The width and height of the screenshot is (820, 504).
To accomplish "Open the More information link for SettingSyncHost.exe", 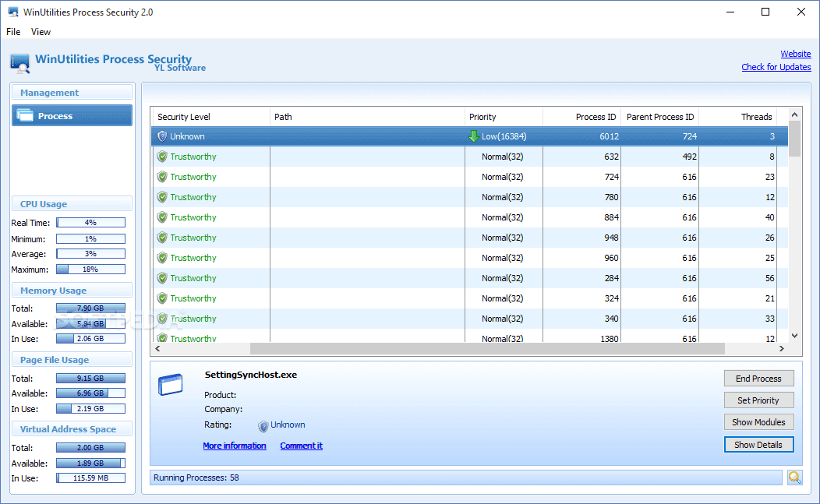I will click(x=235, y=445).
